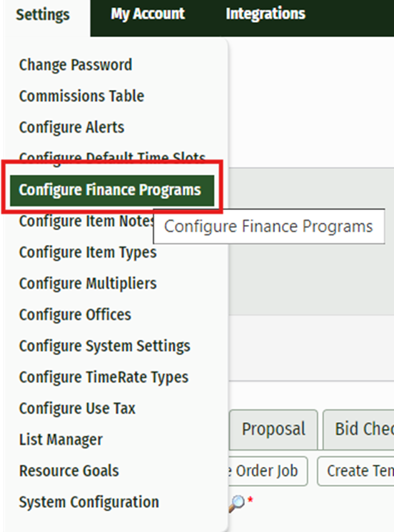Screen dimensions: 394x532
Task: Open Commissions Table menu entry
Action: click(x=81, y=96)
